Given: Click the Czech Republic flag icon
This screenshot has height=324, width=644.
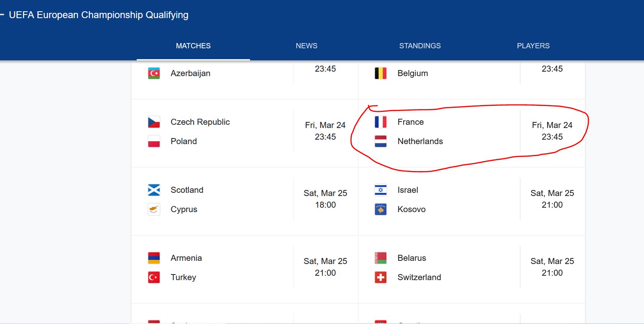Looking at the screenshot, I should pyautogui.click(x=154, y=122).
